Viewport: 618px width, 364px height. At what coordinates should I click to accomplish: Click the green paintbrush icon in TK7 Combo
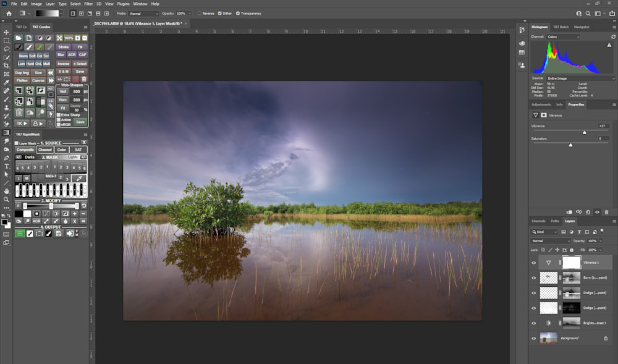40,47
